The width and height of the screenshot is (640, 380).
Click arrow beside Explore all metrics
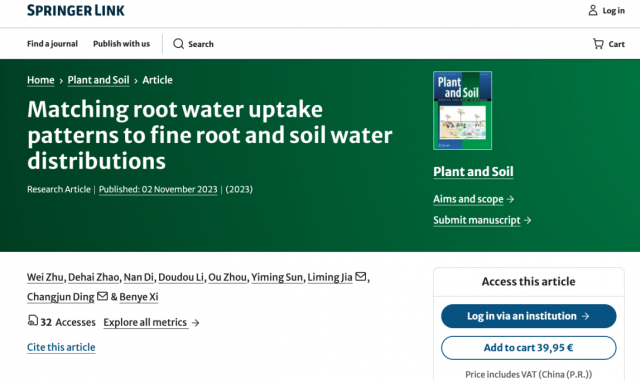[x=196, y=322]
